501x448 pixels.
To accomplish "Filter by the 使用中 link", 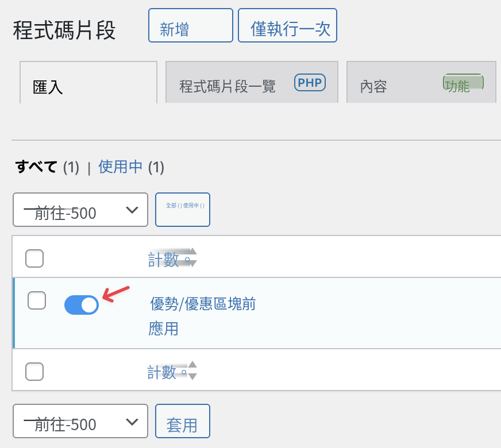I will (120, 167).
